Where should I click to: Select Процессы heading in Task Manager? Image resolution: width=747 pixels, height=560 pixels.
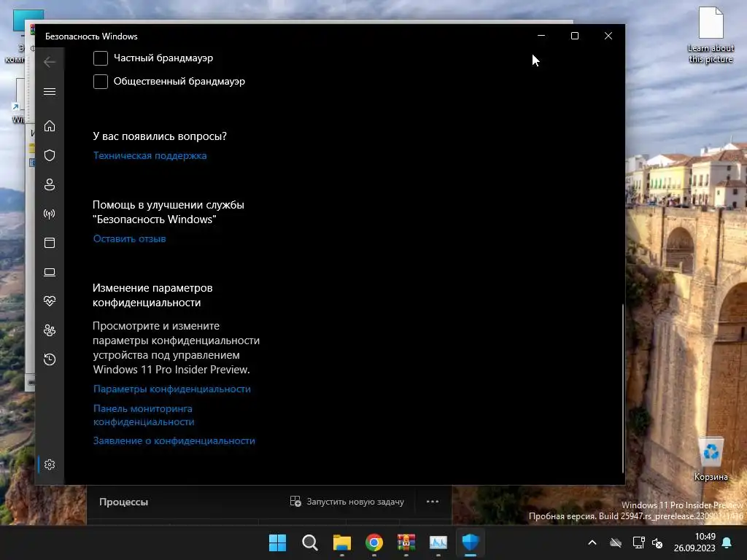pyautogui.click(x=124, y=502)
